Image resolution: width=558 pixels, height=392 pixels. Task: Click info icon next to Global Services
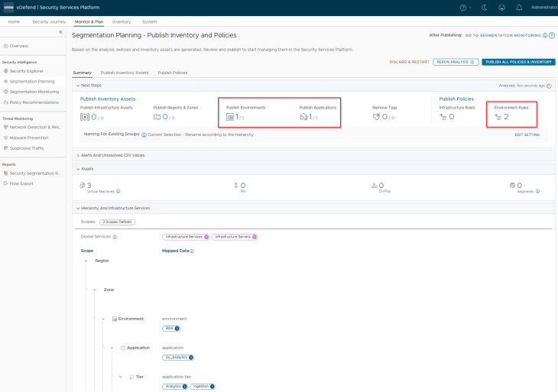click(x=115, y=237)
